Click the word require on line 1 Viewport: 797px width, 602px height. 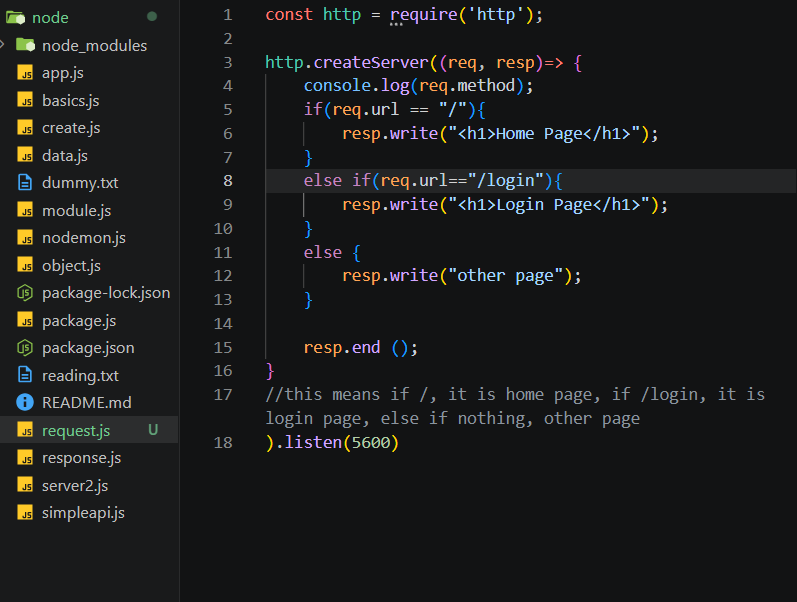[424, 15]
